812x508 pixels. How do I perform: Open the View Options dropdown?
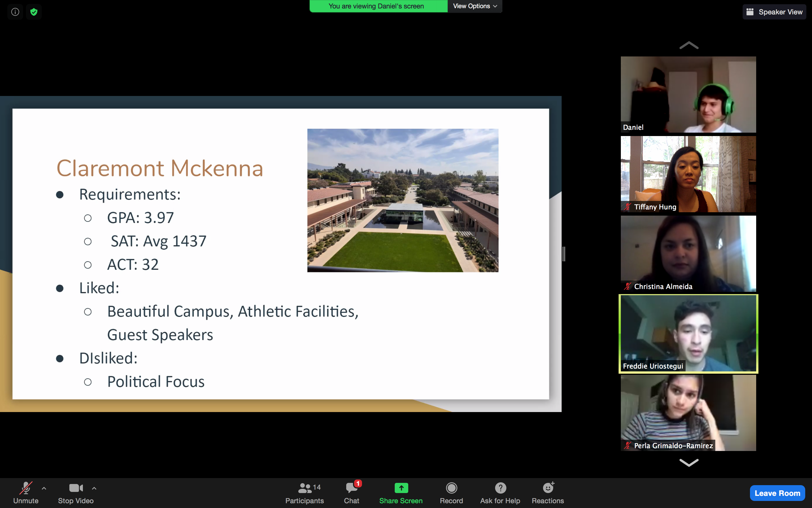pyautogui.click(x=475, y=6)
